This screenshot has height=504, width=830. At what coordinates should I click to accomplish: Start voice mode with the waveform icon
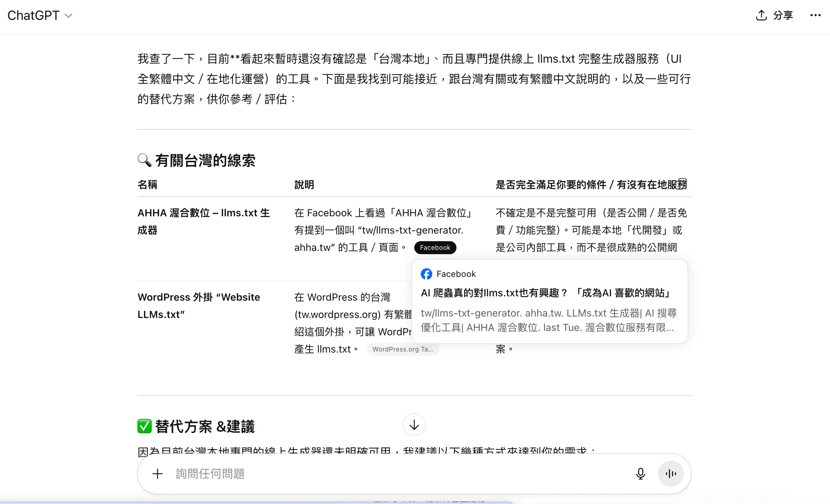tap(671, 473)
